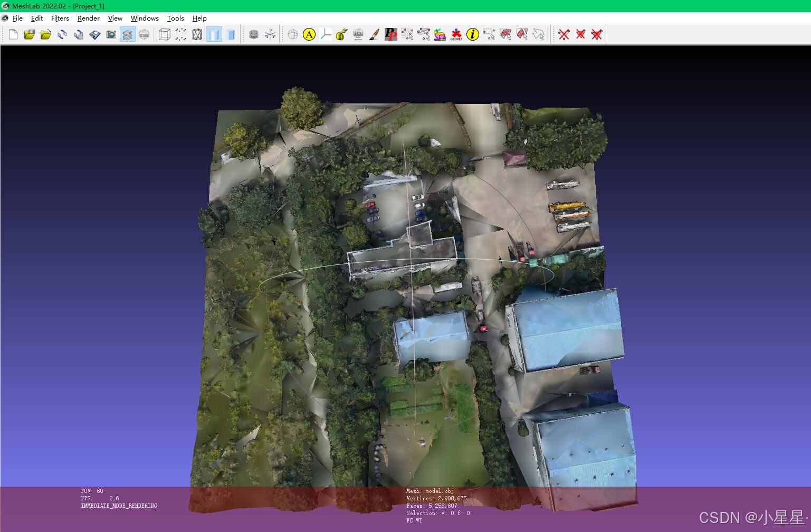Open the File menu
The width and height of the screenshot is (811, 532).
click(x=17, y=18)
